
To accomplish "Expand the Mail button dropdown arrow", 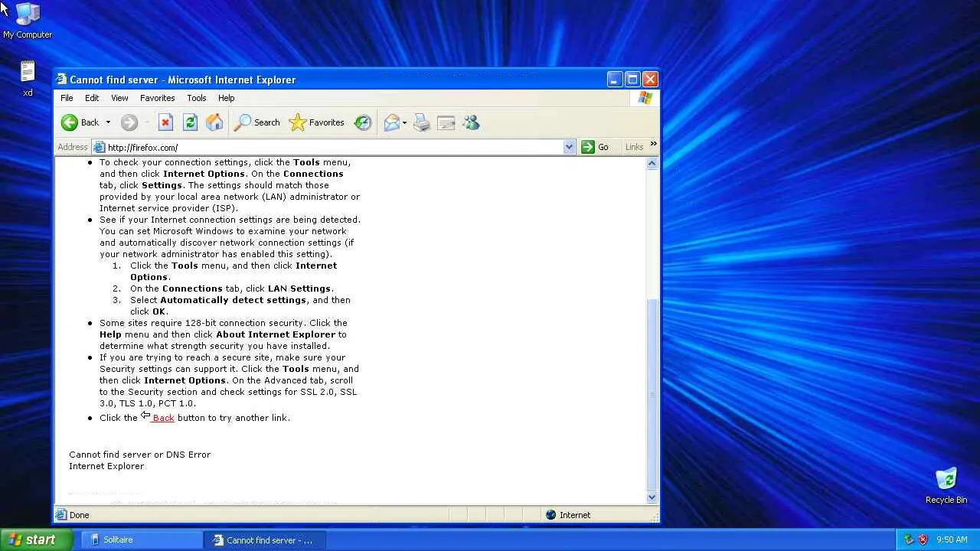I will click(x=404, y=122).
